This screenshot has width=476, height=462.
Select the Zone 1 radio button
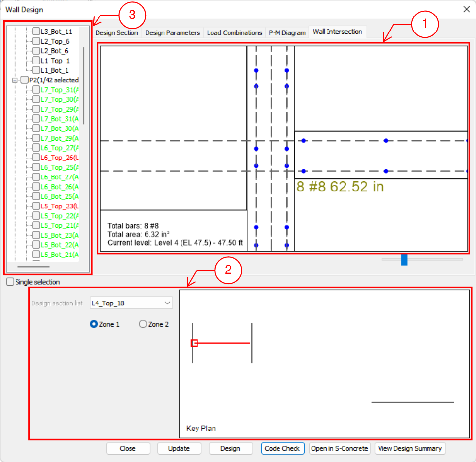(94, 324)
